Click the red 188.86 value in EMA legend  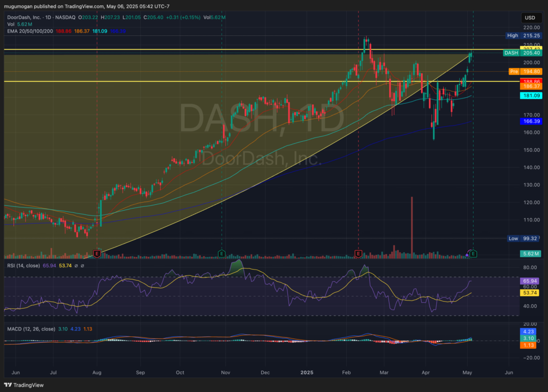pos(64,31)
